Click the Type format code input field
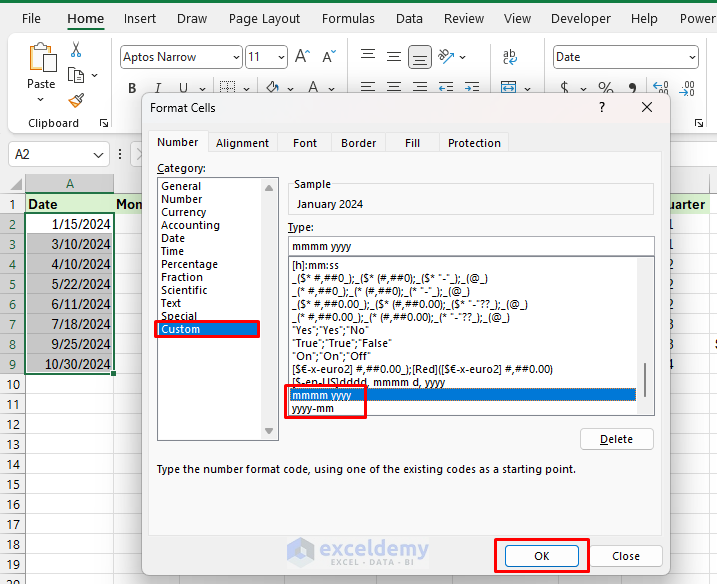Screen dimensions: 717x584 pyautogui.click(x=471, y=246)
